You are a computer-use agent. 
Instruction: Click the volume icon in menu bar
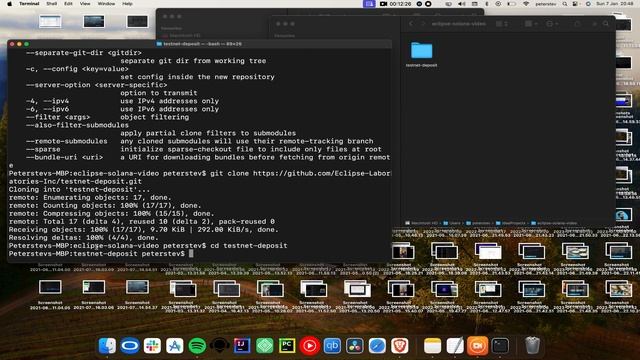pos(462,4)
